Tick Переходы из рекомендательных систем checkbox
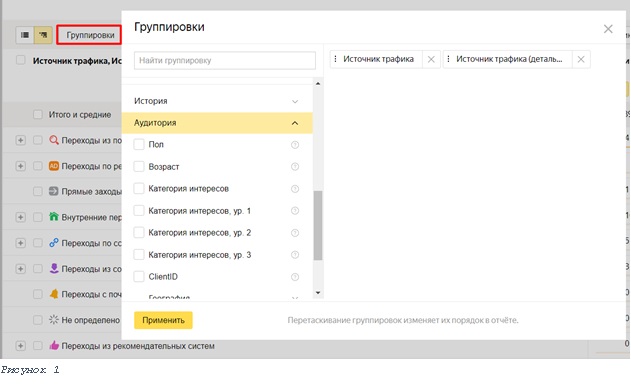Screen dimensions: 631x392 38,346
